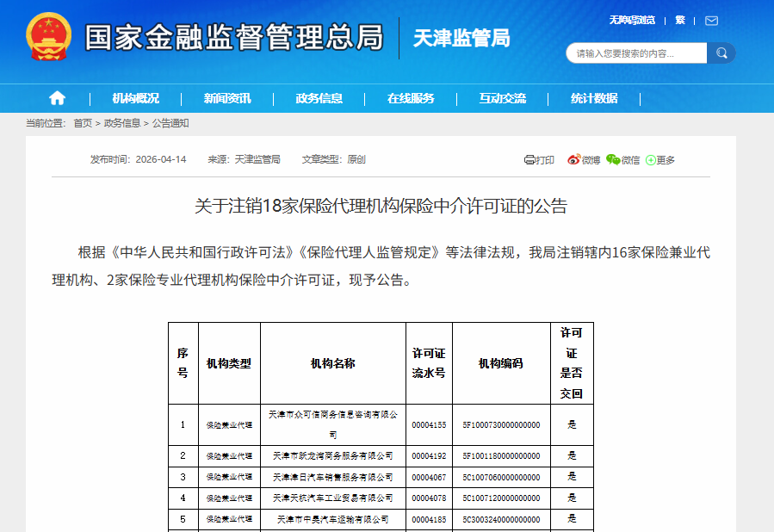
Task: Expand the 政务信息 navigation menu
Action: [x=319, y=98]
